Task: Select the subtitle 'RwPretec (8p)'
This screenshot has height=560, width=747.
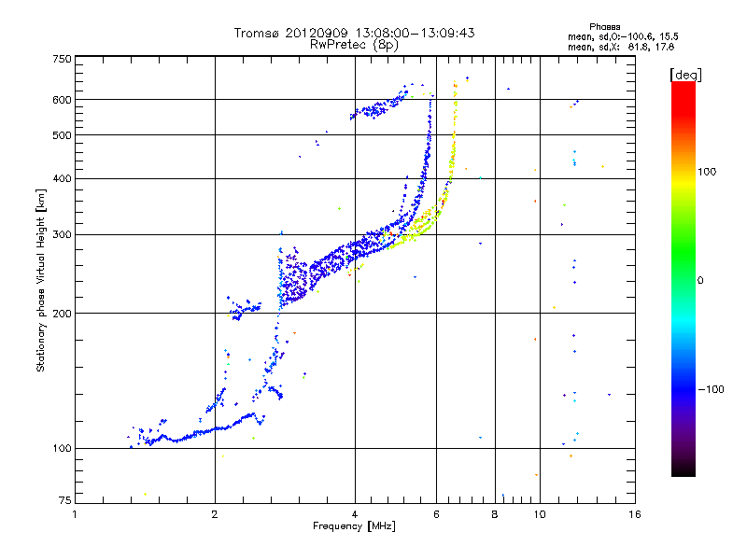Action: (x=354, y=45)
